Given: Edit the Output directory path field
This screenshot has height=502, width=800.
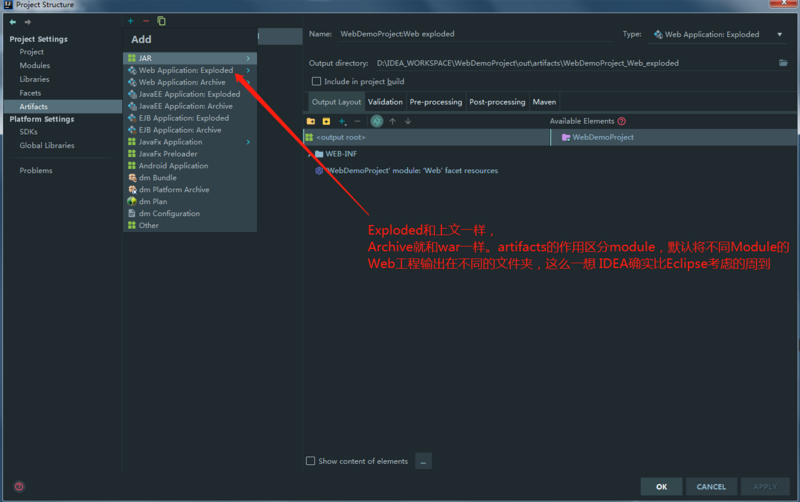Looking at the screenshot, I should click(x=574, y=63).
